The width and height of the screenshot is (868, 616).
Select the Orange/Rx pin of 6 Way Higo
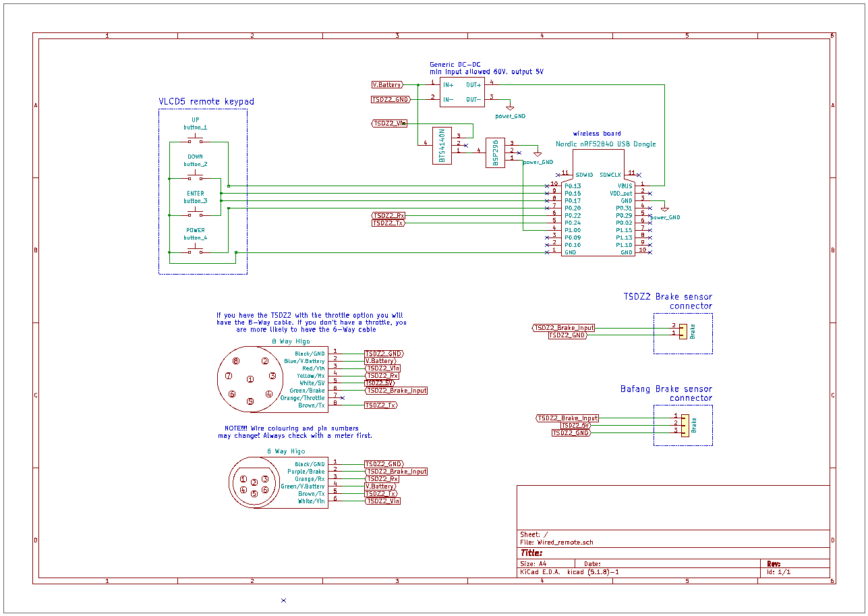(x=310, y=479)
